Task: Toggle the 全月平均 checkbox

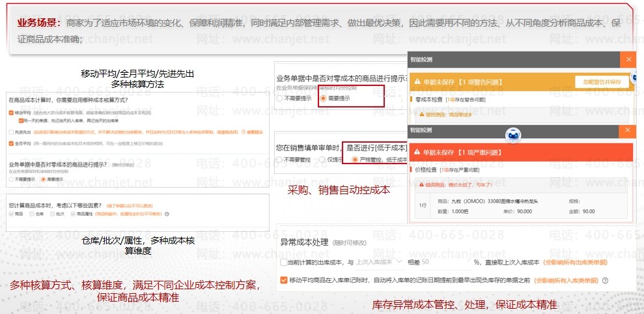Action: click(x=11, y=143)
